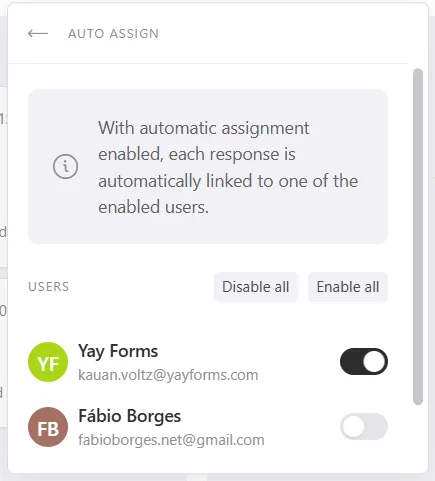Click the 'enabled users.' last line of note
The image size is (435, 481).
tap(153, 207)
